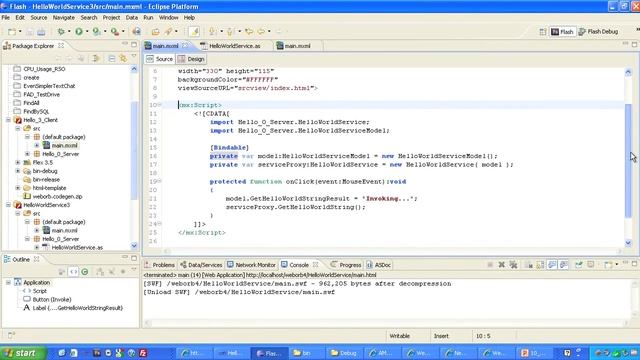Open the Package Explorer view menu triangle
This screenshot has height=360, width=640.
coord(134,56)
